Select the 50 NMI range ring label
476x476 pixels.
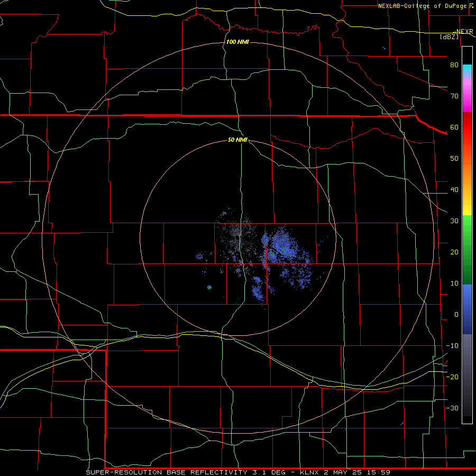[x=237, y=140]
